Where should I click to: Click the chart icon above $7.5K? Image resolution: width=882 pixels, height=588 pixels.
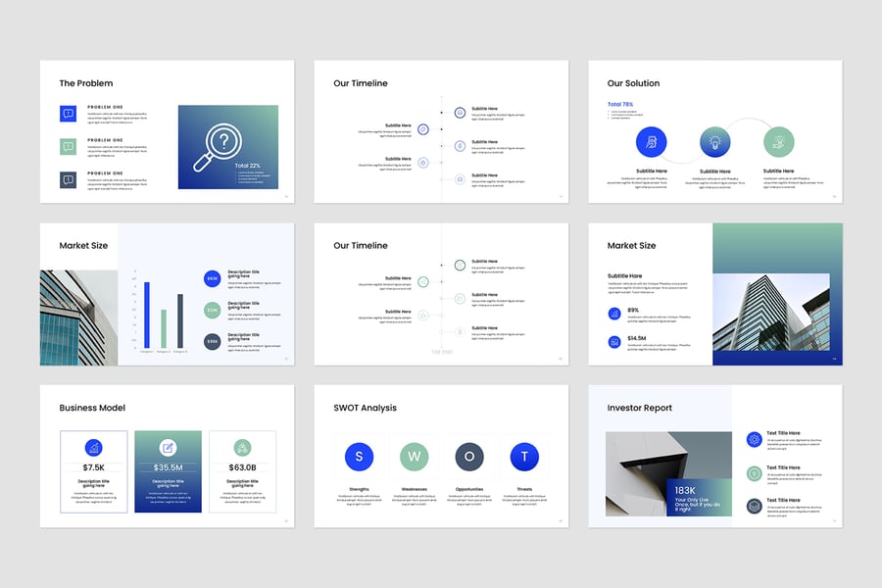pos(93,447)
